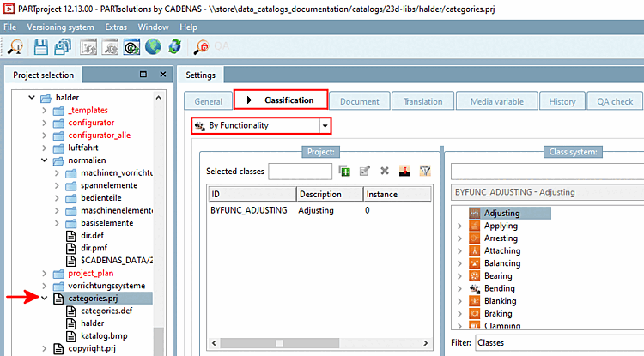Click the horizontal scrollbar thumb in Project table
This screenshot has width=644, height=356.
[x=280, y=343]
